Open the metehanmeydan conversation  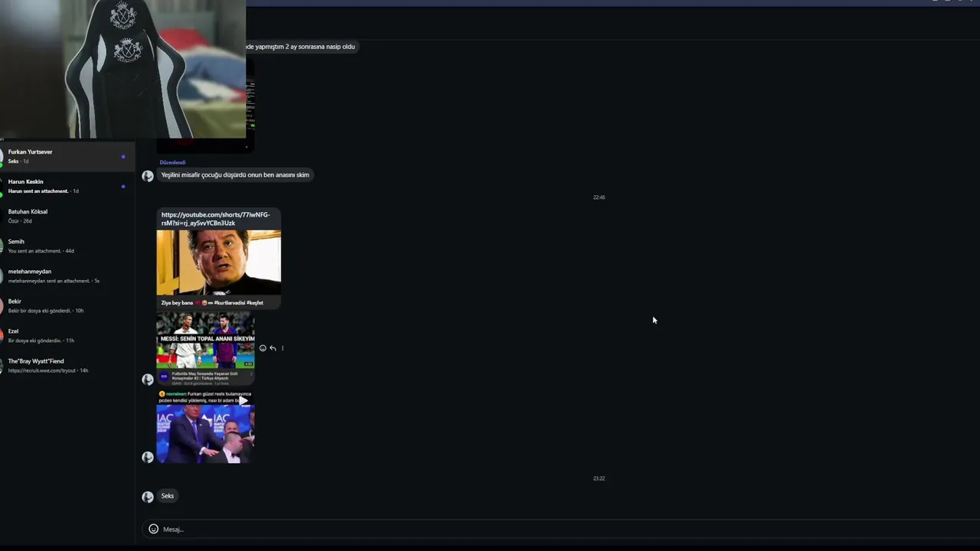67,275
